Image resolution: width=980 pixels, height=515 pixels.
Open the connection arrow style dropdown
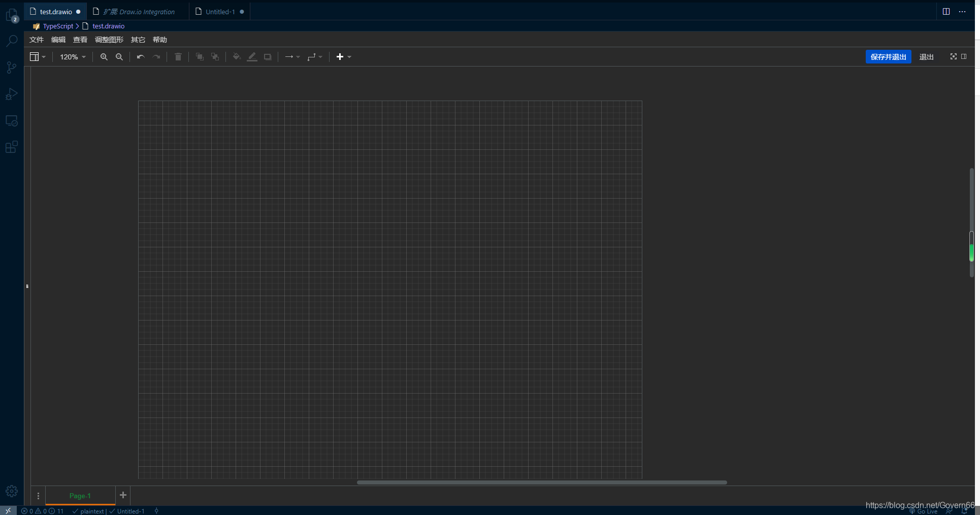[292, 57]
